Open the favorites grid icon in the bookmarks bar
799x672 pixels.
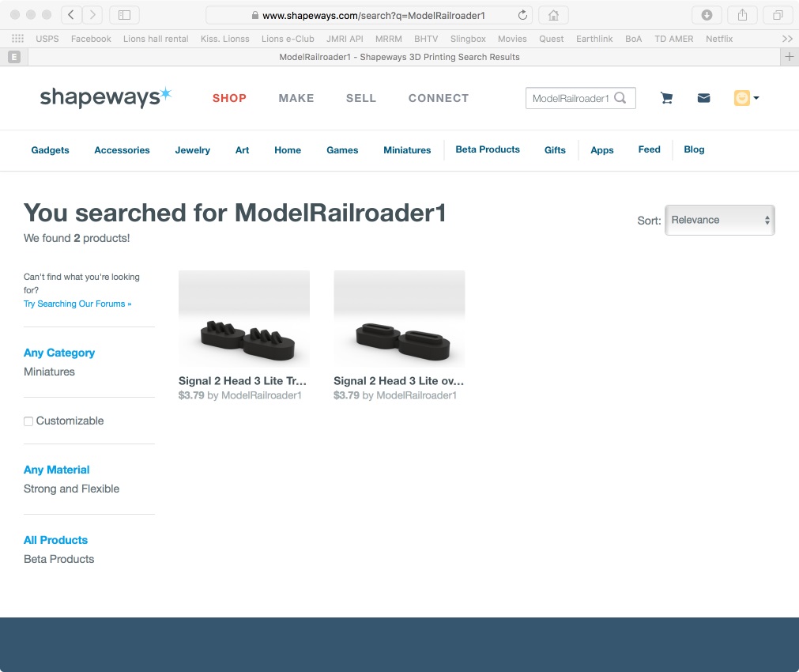(18, 39)
